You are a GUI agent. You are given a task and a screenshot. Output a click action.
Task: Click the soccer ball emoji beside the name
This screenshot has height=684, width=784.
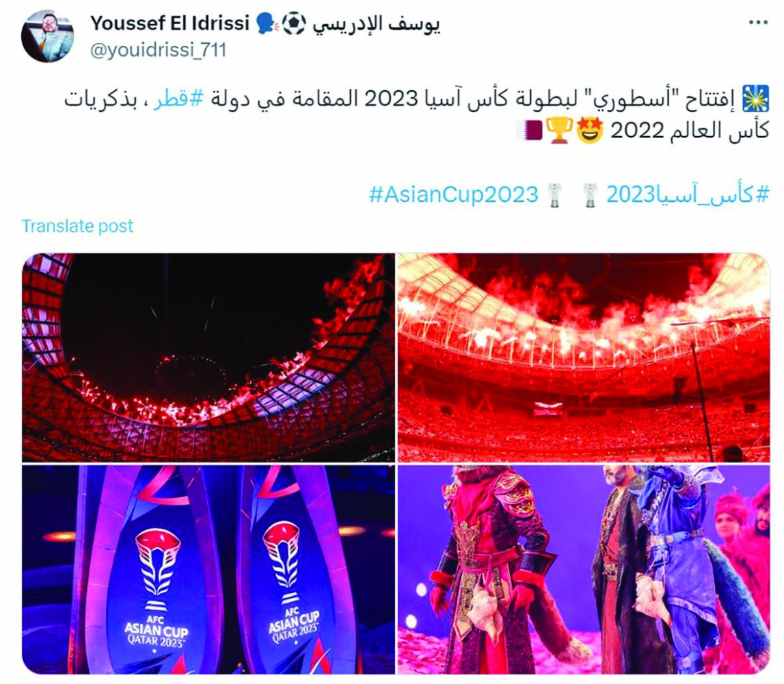coord(293,23)
